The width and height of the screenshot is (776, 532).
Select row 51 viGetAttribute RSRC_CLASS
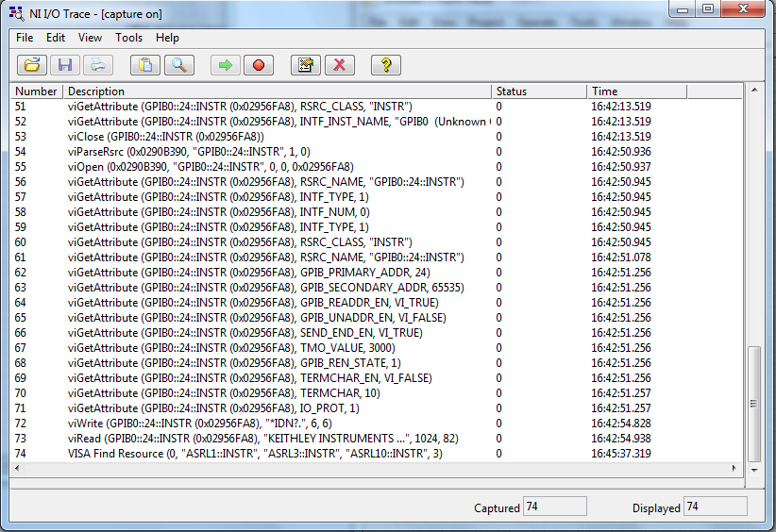376,107
